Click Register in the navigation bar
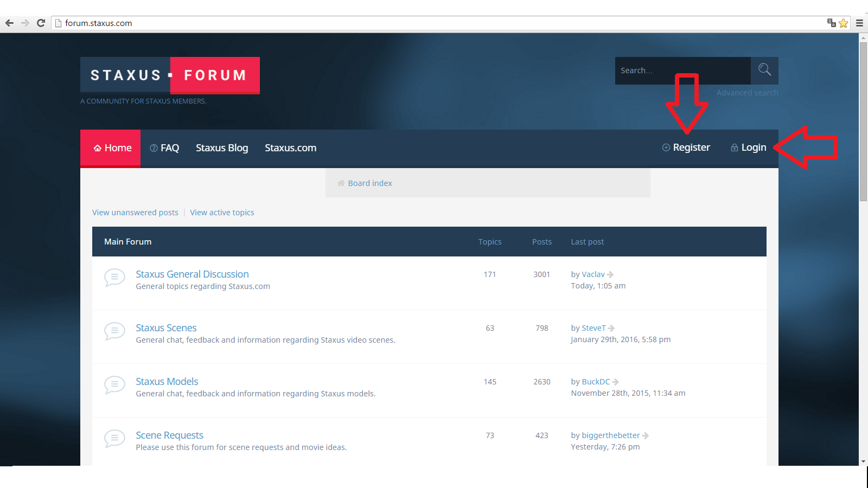This screenshot has width=868, height=488. [686, 147]
